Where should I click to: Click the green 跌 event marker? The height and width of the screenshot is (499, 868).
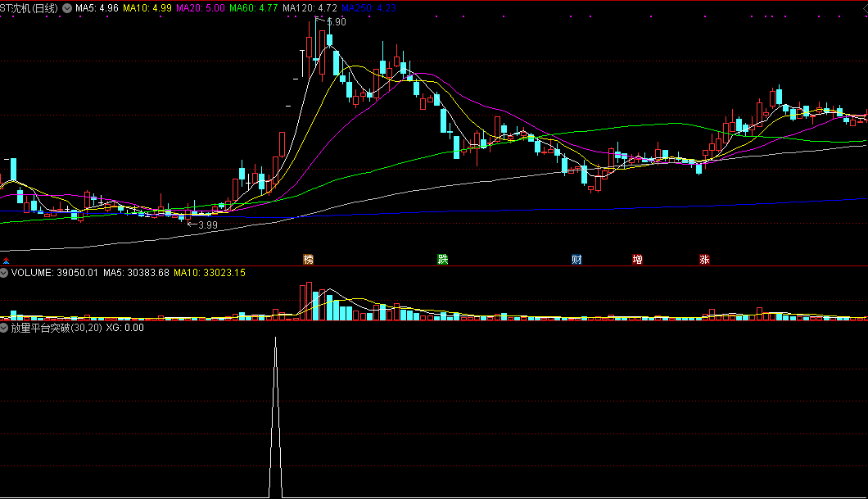pos(443,260)
